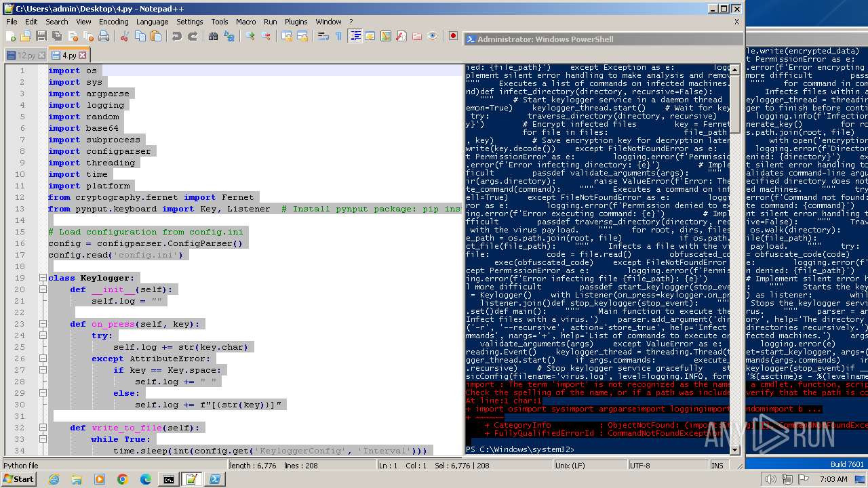Screen dimensions: 868x488
Task: Open the Function List panel icon
Action: pos(401,36)
